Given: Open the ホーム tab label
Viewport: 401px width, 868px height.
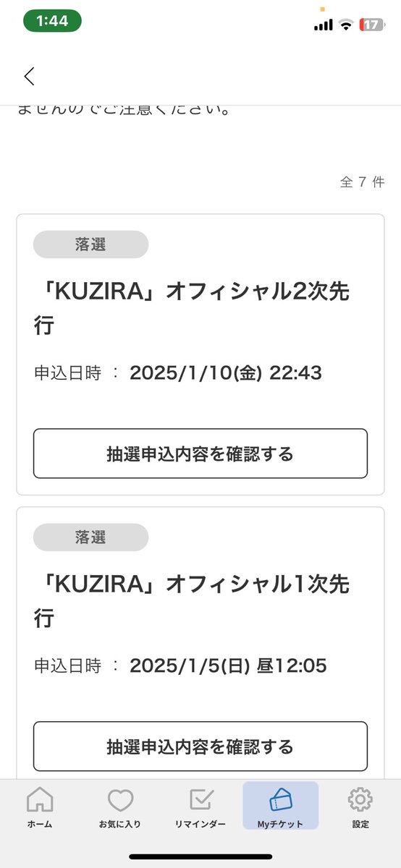Looking at the screenshot, I should (x=40, y=824).
